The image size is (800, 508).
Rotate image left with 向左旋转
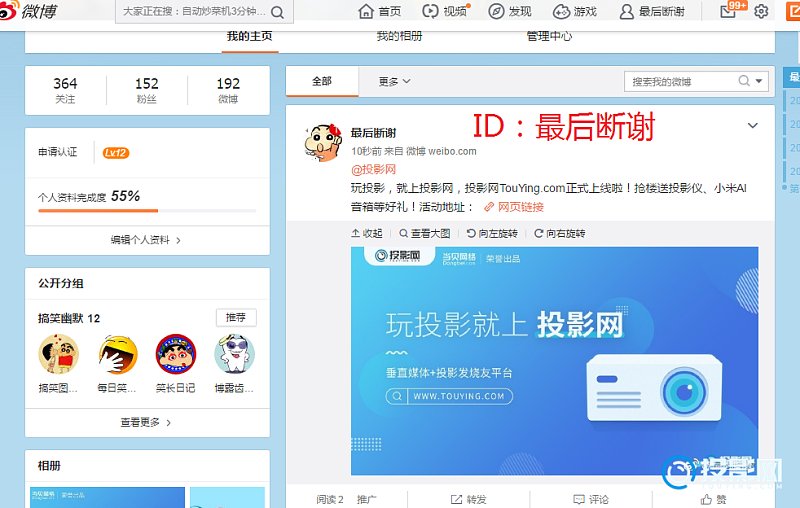coord(492,233)
